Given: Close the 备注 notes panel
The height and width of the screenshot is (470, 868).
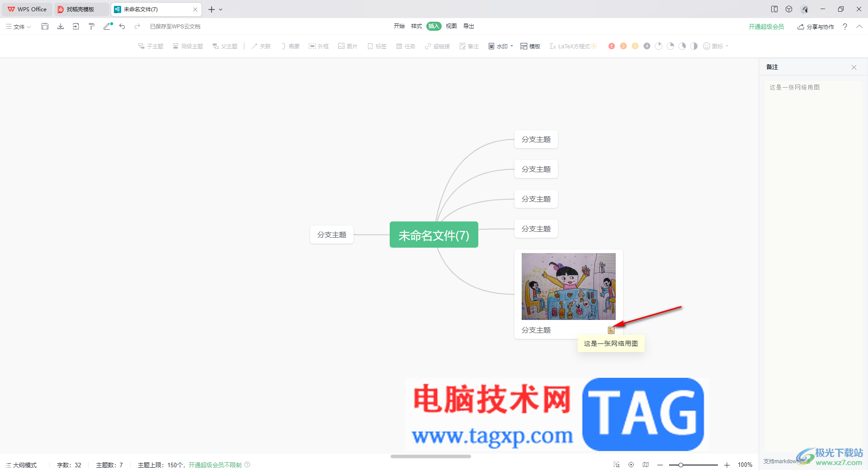Looking at the screenshot, I should (x=854, y=67).
